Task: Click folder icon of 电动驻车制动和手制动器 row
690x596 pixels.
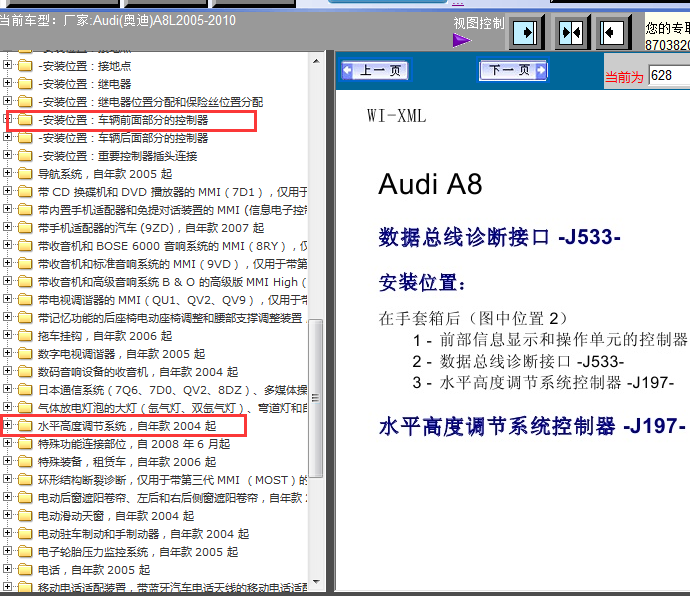Action: click(25, 534)
